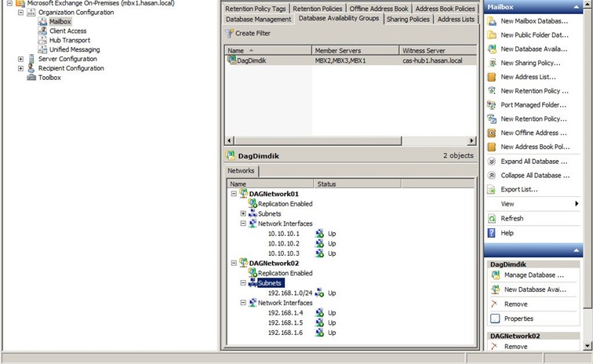Click the Collapse All Database icon
Screen dimensions: 593x364
[492, 175]
